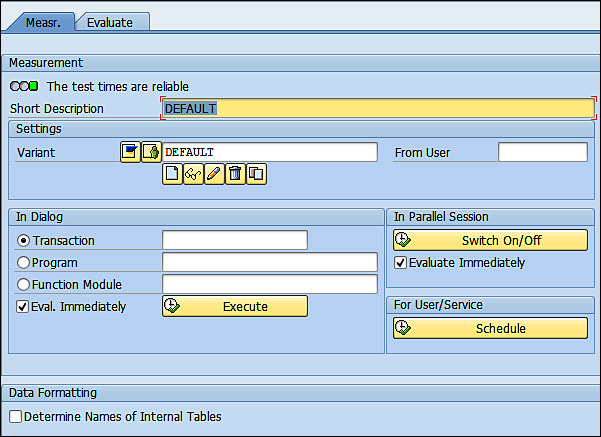Click the 'In Parallel Session' header

pos(441,217)
